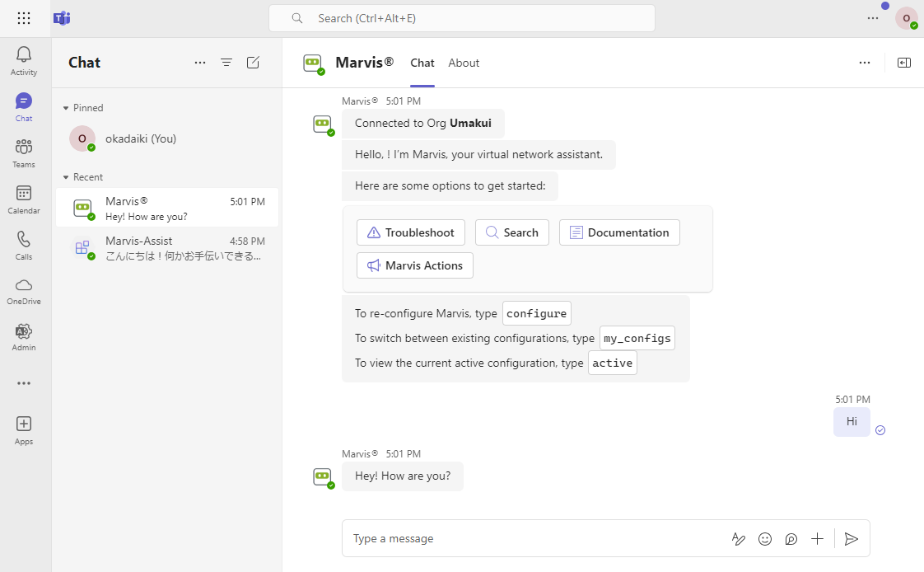Switch to the About tab
Screen dimensions: 924x572
pos(464,63)
